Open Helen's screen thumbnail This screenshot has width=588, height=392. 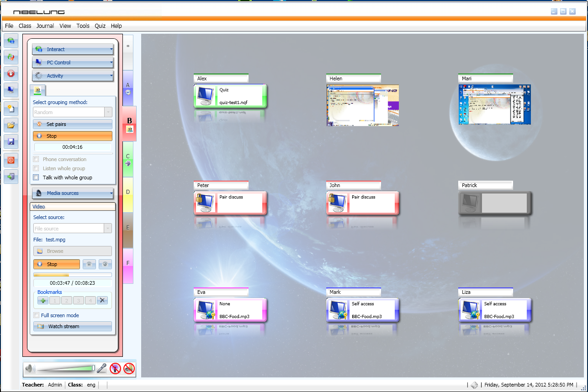click(362, 105)
